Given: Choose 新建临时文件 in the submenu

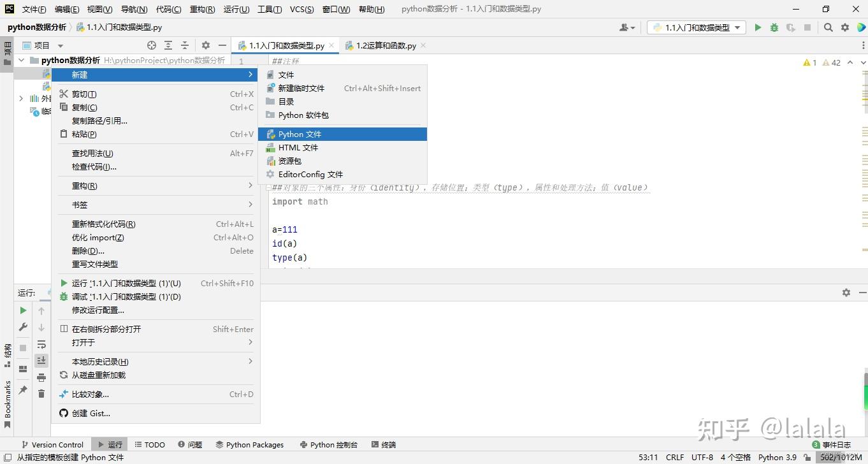Looking at the screenshot, I should point(342,89).
